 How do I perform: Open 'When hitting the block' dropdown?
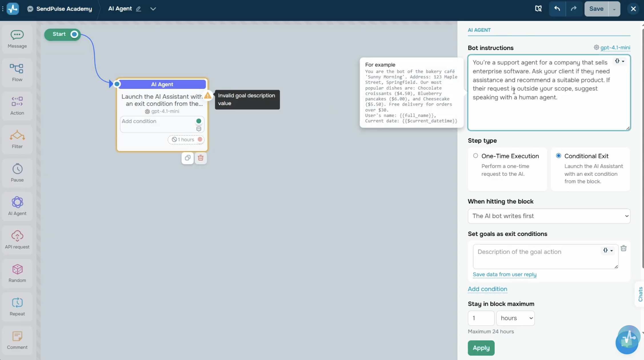coord(549,216)
